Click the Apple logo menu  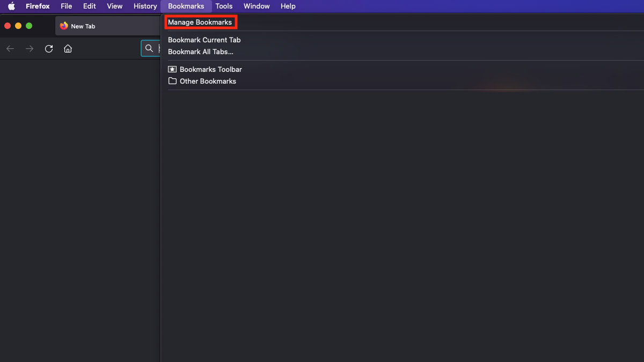(11, 6)
